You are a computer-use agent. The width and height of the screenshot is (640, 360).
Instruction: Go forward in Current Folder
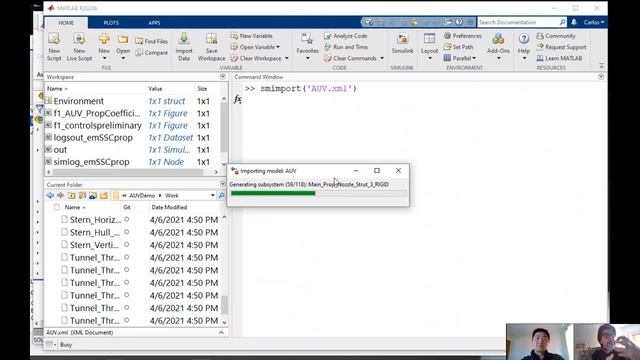[60, 196]
